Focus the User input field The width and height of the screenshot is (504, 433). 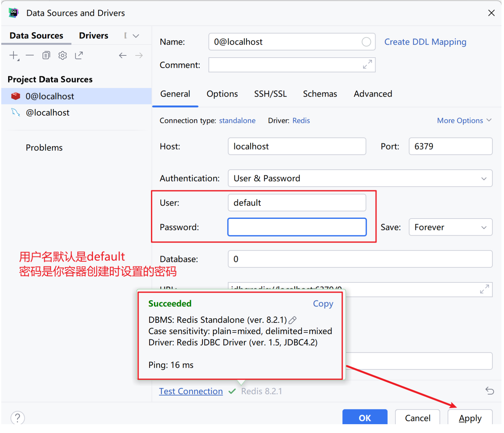click(297, 202)
